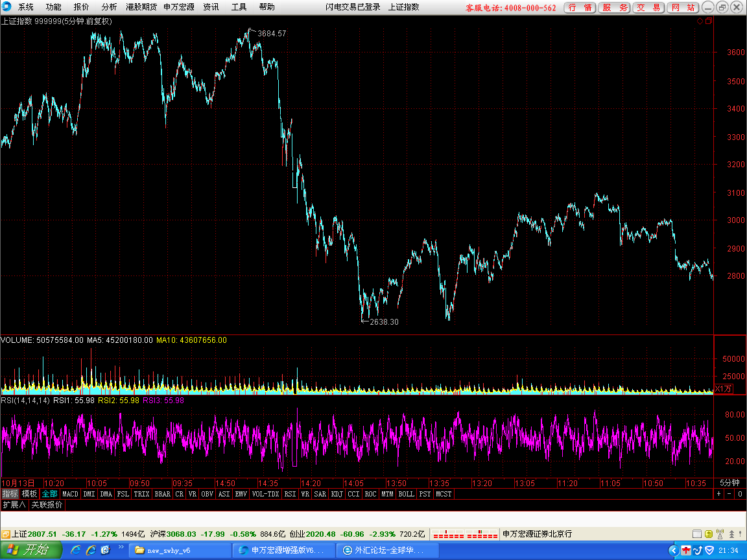Click the Windows 开始 Start button
Viewport: 747px width, 560px height.
pyautogui.click(x=31, y=550)
